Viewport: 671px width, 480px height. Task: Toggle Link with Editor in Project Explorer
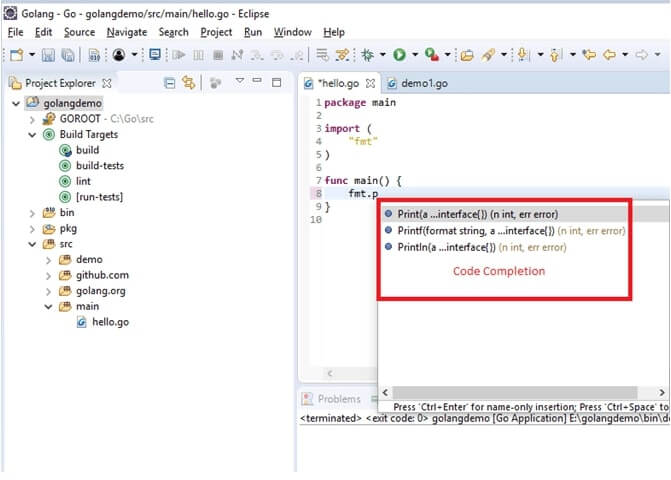point(188,83)
